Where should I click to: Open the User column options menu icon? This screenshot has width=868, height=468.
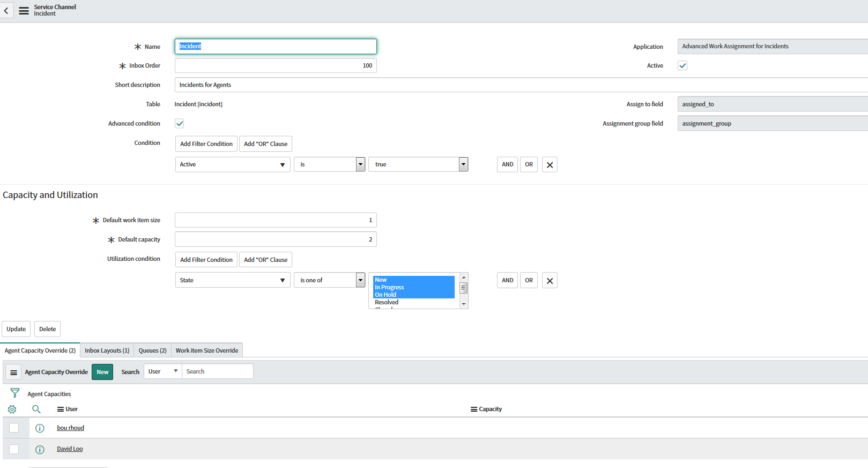tap(61, 409)
